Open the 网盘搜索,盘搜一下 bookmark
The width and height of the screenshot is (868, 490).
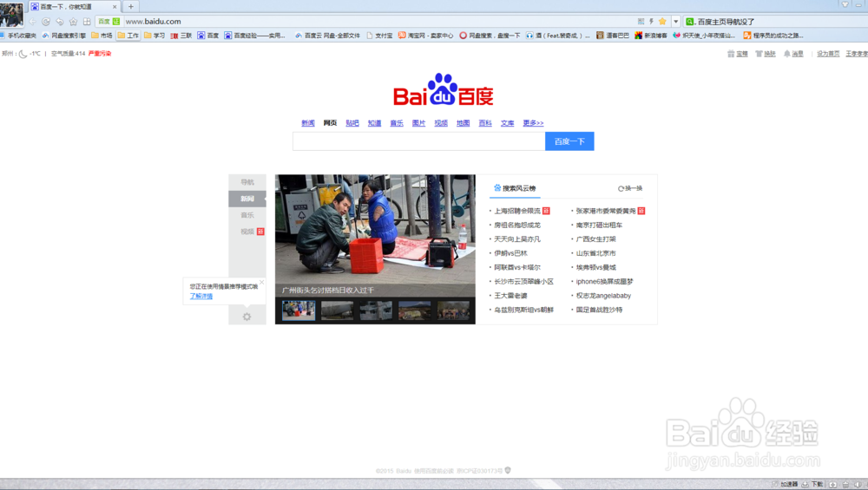pyautogui.click(x=490, y=36)
